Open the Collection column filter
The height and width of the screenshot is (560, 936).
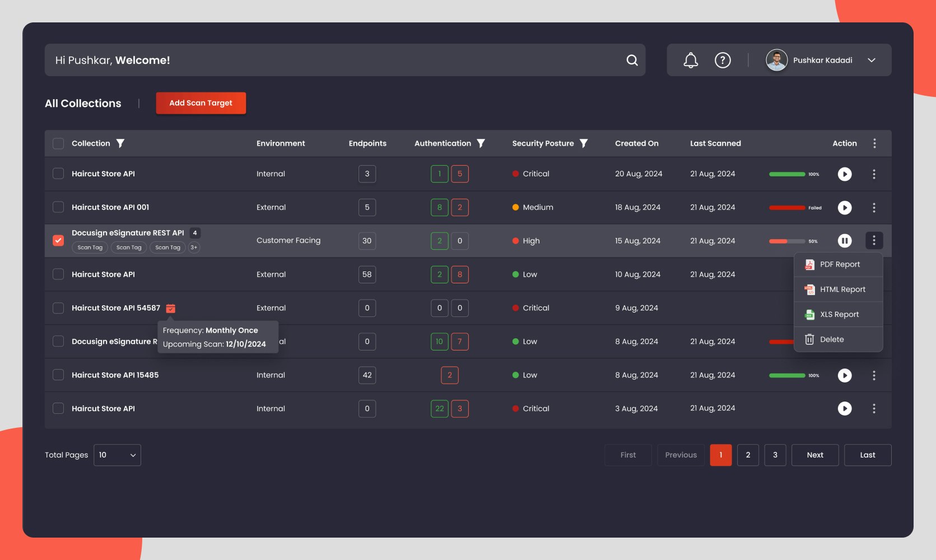[120, 143]
